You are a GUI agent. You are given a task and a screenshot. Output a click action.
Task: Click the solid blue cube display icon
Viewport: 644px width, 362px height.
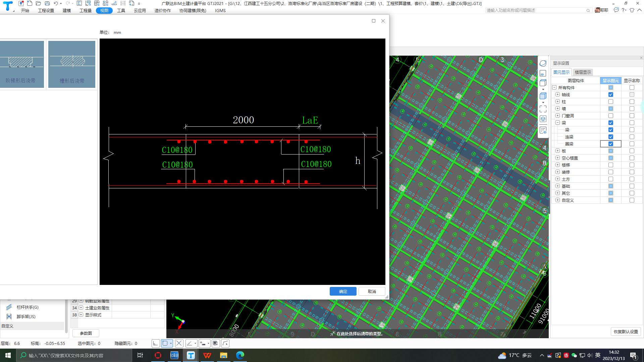[x=543, y=96]
